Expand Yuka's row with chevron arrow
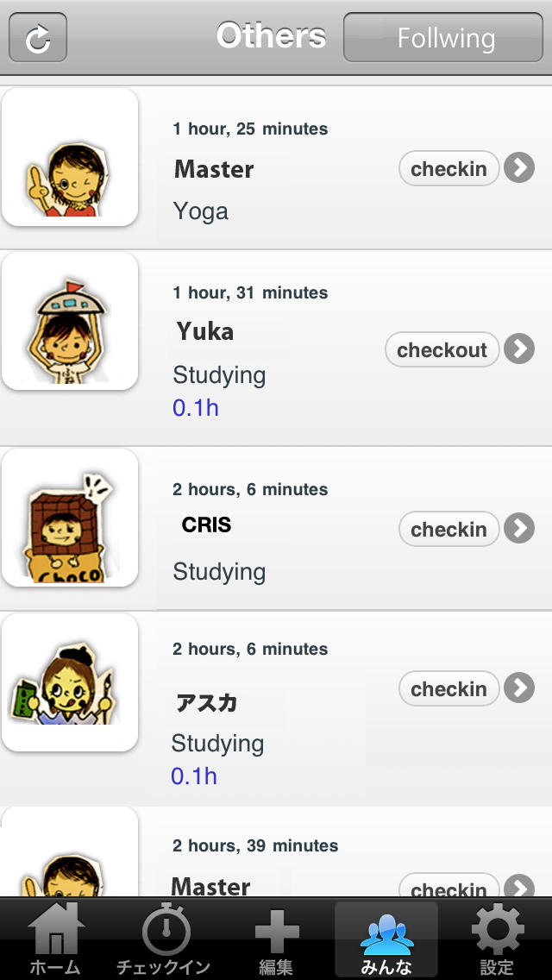The width and height of the screenshot is (552, 980). tap(519, 349)
